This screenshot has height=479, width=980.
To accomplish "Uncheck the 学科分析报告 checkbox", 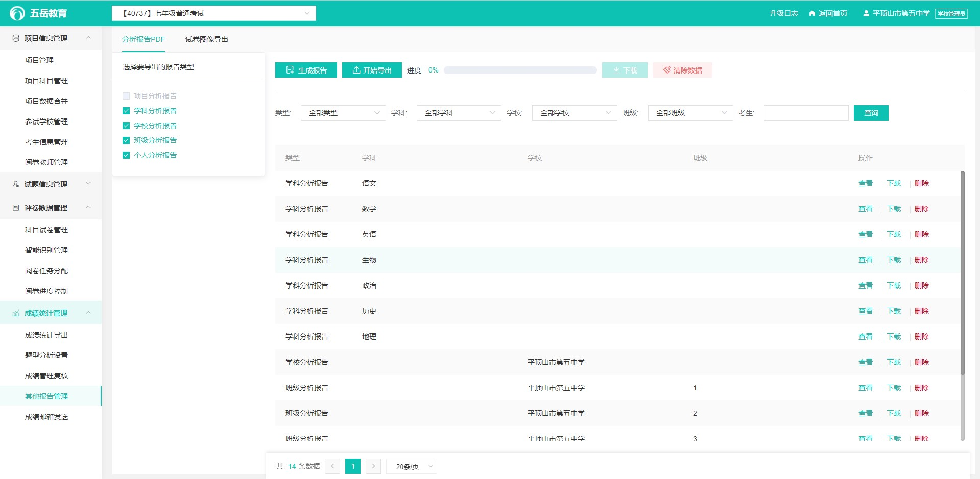I will (x=126, y=111).
